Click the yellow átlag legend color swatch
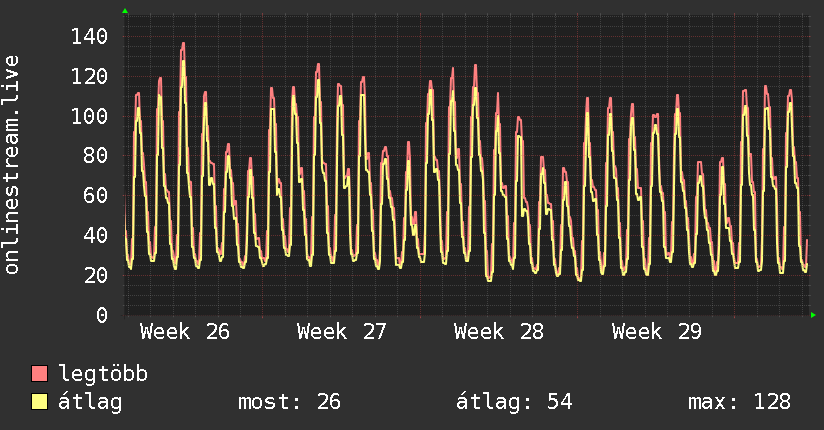This screenshot has width=824, height=430. 39,402
